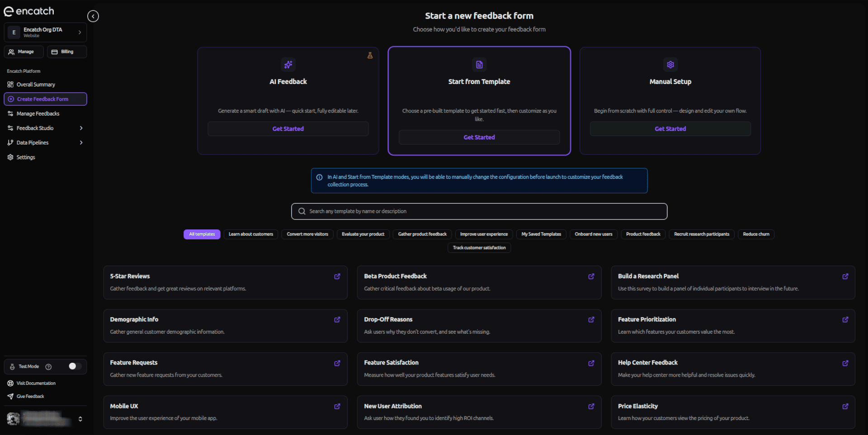The image size is (868, 435).
Task: Switch to the Improve user experience filter
Action: point(483,234)
